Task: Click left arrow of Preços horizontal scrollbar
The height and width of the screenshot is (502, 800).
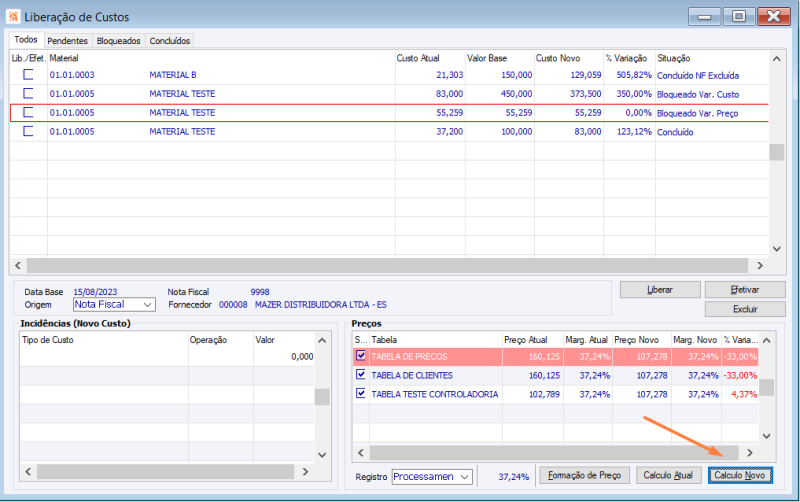Action: point(361,453)
